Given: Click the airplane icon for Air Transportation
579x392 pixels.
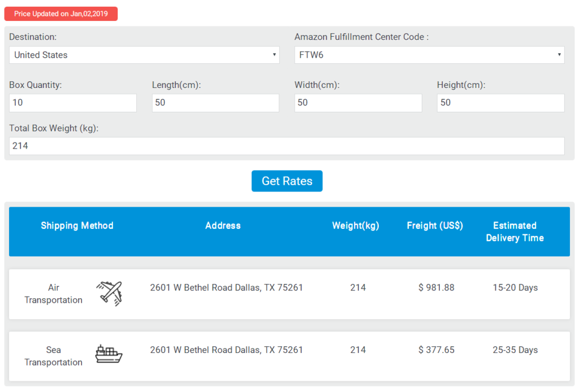Looking at the screenshot, I should [109, 294].
